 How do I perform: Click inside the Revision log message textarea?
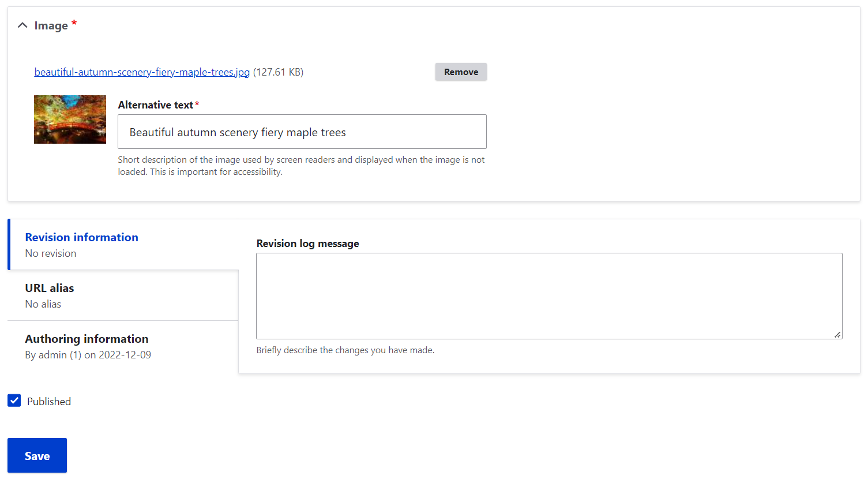pyautogui.click(x=548, y=294)
